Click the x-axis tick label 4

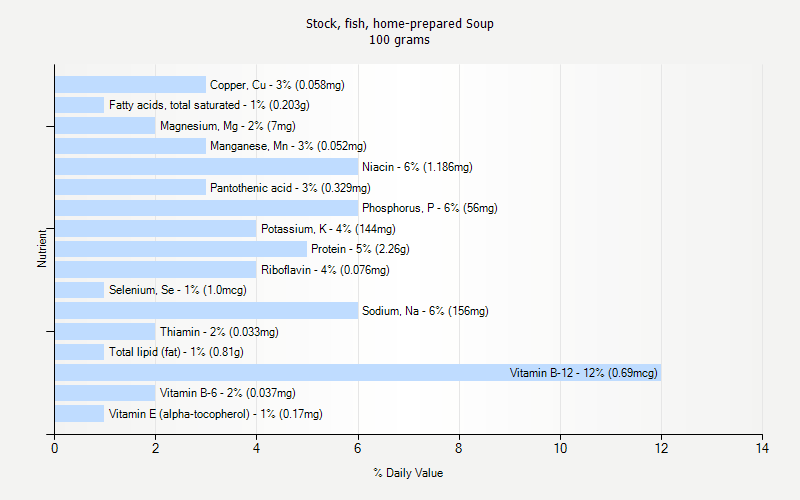click(x=257, y=448)
